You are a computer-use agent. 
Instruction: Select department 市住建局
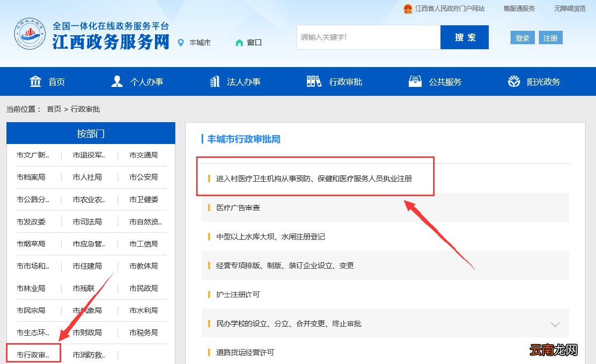click(x=87, y=266)
